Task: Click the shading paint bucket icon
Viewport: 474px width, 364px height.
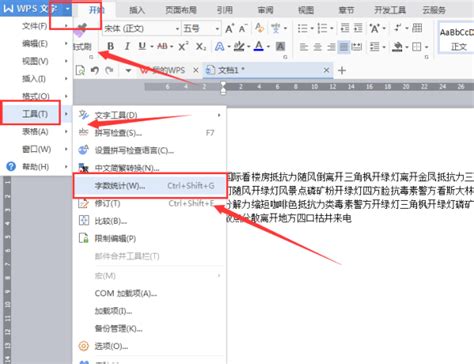Action: click(397, 47)
